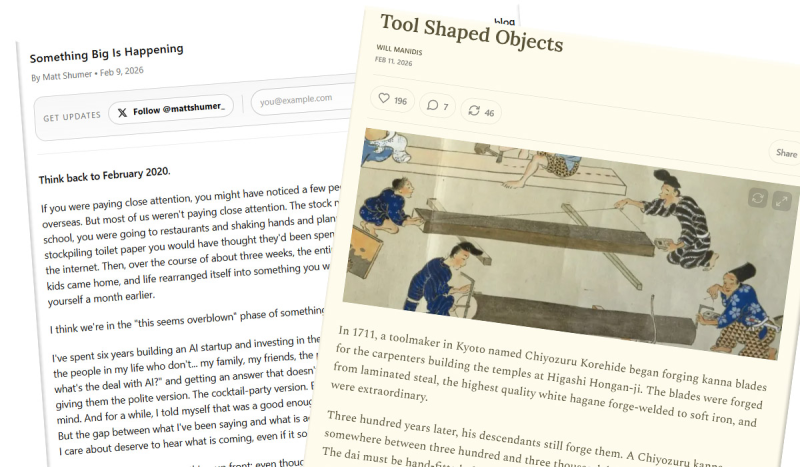Click the line I think we're in the this seems overblown
800x467 pixels.
point(188,320)
